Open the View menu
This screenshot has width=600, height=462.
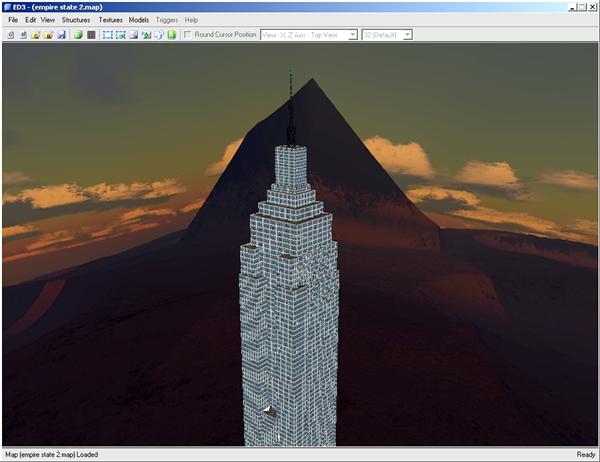coord(48,20)
